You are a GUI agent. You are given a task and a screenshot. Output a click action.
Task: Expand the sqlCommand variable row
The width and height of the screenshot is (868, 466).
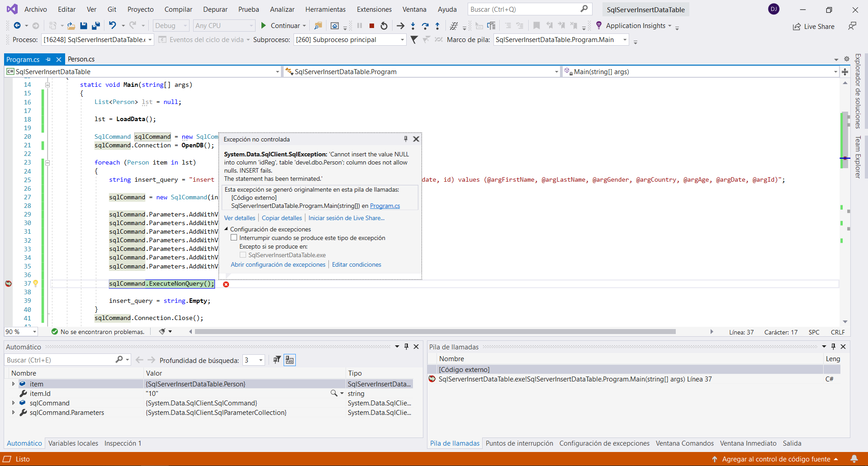coord(13,403)
